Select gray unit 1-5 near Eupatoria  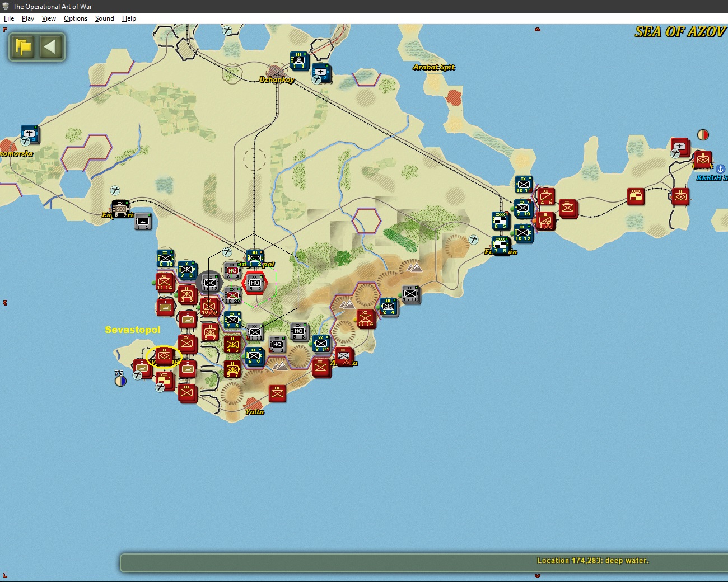[x=143, y=221]
